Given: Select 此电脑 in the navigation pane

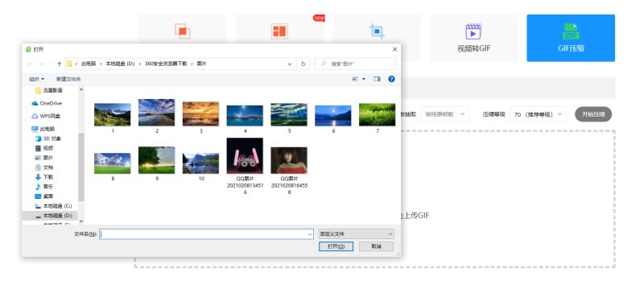Looking at the screenshot, I should (43, 129).
